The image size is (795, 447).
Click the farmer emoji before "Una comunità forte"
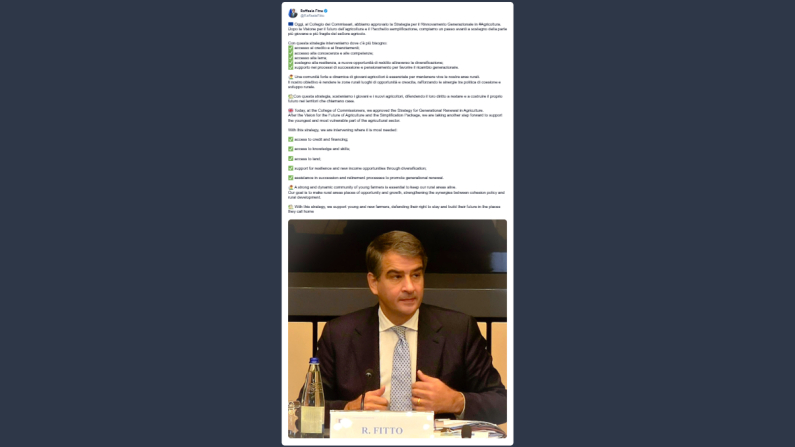291,77
